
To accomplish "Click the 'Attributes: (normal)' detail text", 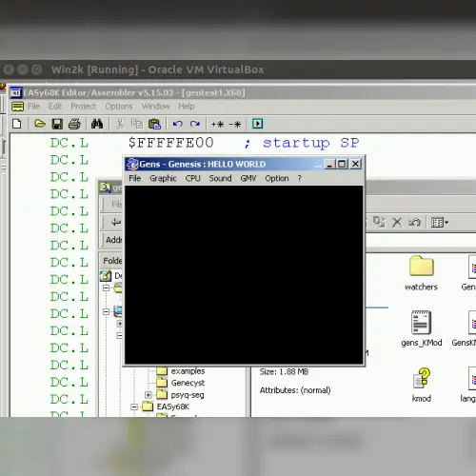I will coord(295,390).
